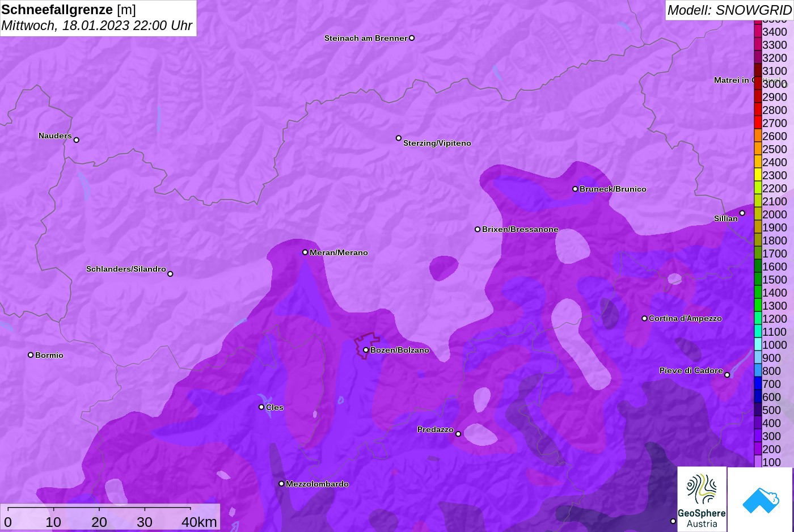Click the Cortina d'Ampezzo marker dot
Image resolution: width=794 pixels, height=532 pixels.
coord(644,318)
